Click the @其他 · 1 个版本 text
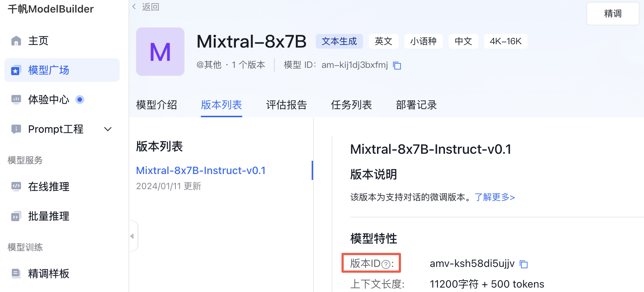This screenshot has width=644, height=292. point(231,65)
